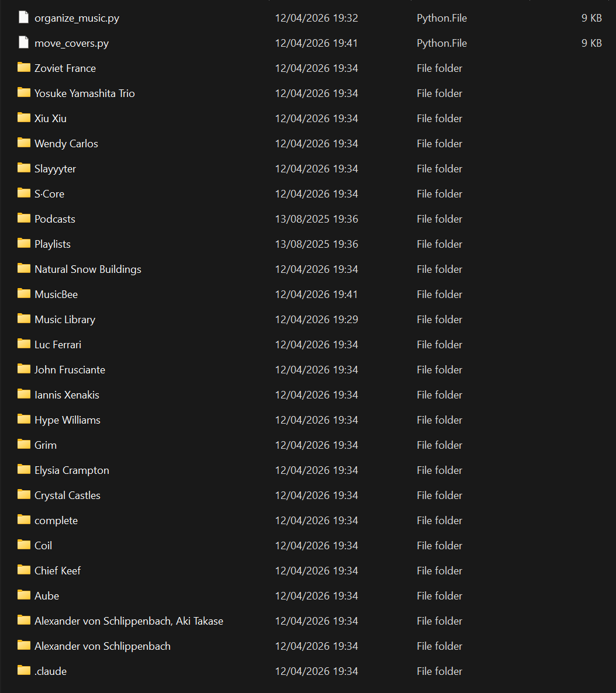Click the Grim folder icon
616x693 pixels.
[x=24, y=444]
